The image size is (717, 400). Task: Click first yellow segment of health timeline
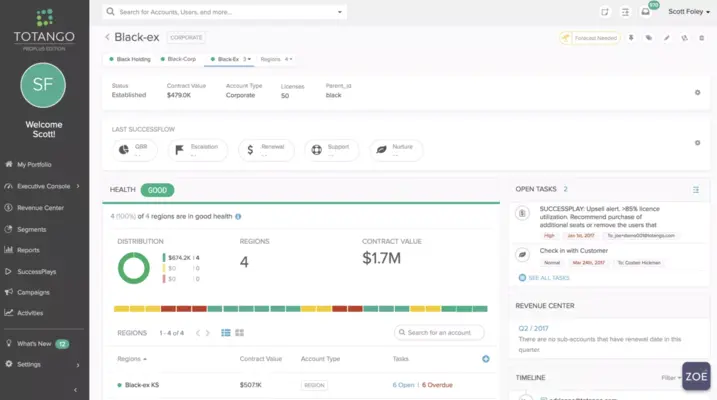click(x=121, y=309)
